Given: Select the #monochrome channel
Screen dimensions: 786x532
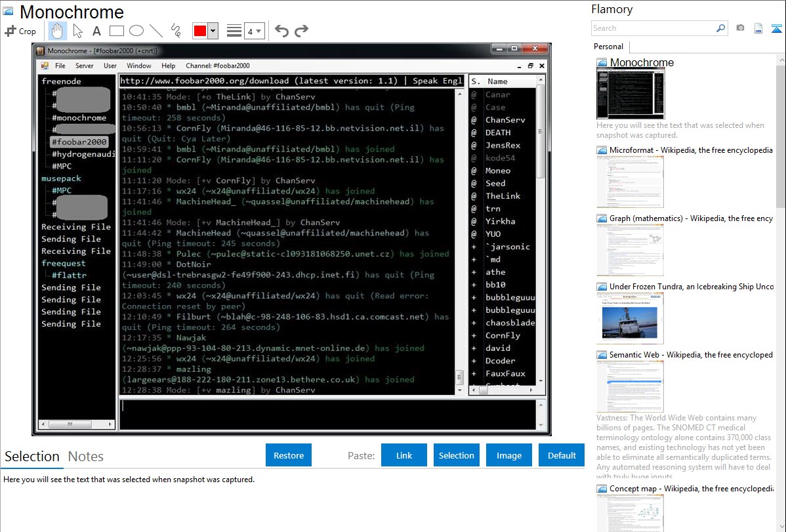Looking at the screenshot, I should 79,118.
